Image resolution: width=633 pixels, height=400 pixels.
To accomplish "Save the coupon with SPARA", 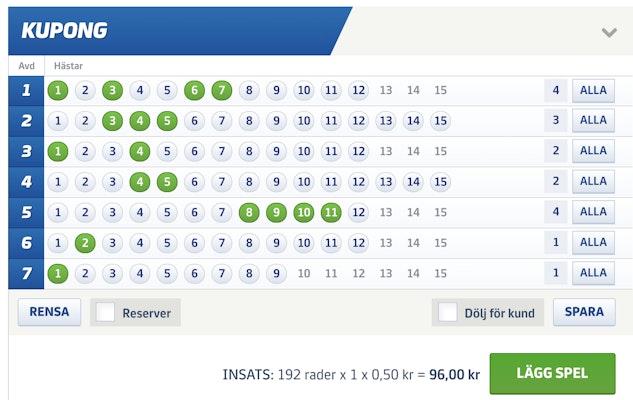I will point(584,312).
